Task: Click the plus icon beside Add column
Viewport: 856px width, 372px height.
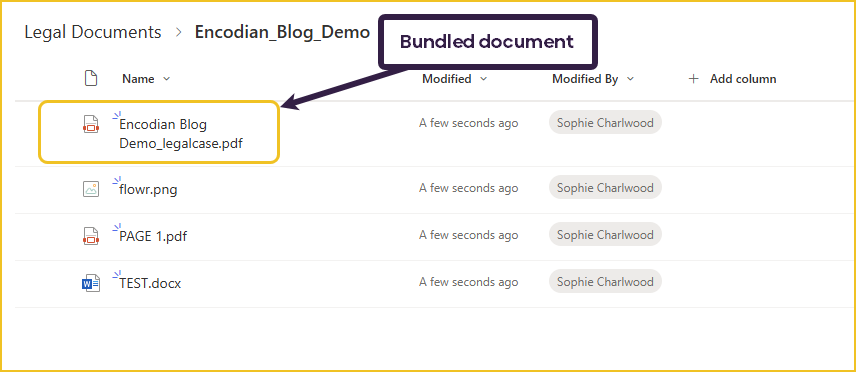Action: click(693, 79)
